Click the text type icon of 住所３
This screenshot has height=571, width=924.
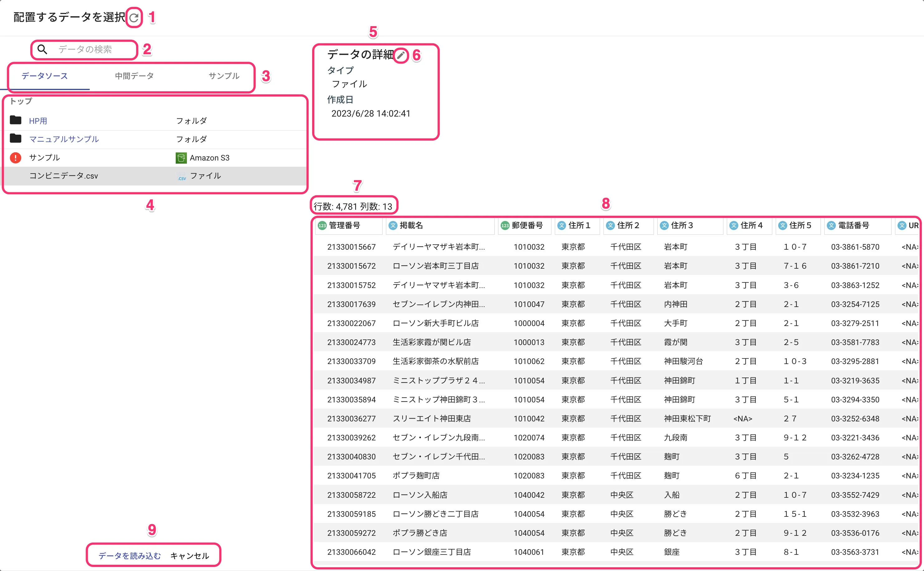click(664, 226)
